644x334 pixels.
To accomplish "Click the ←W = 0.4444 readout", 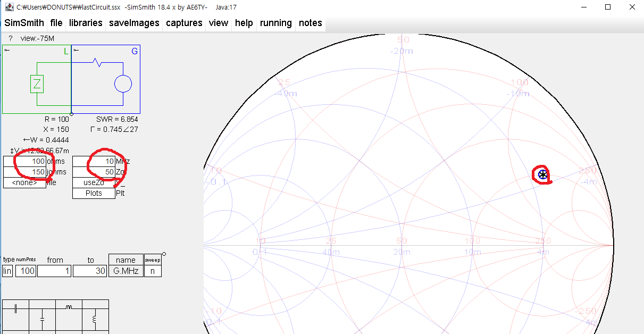I will tap(46, 140).
